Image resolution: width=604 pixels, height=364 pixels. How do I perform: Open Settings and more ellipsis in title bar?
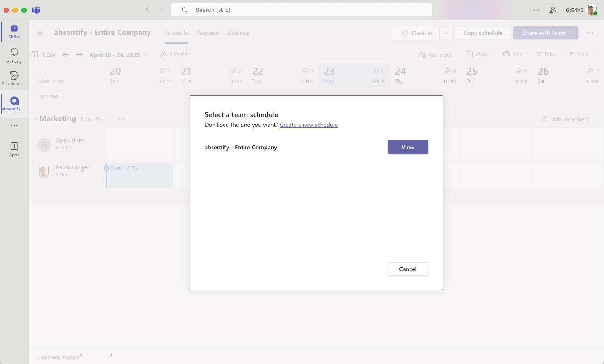536,10
